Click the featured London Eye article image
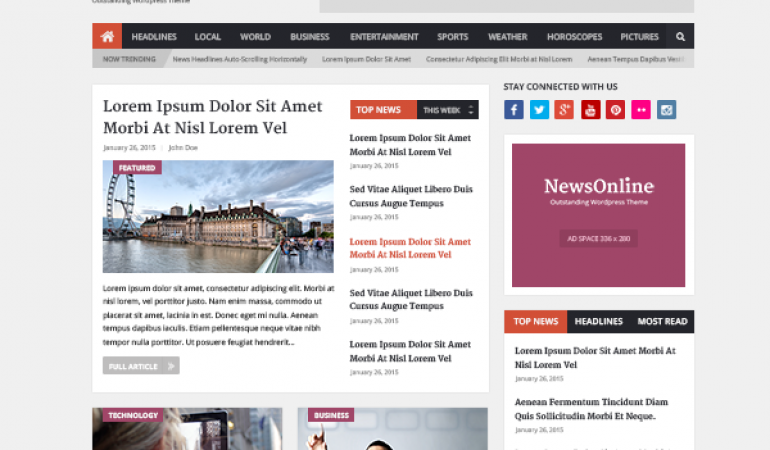770x450 pixels. [218, 217]
